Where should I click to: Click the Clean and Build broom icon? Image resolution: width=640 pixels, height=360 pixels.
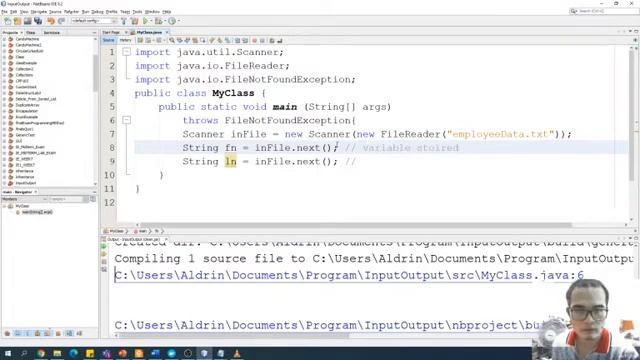(134, 21)
